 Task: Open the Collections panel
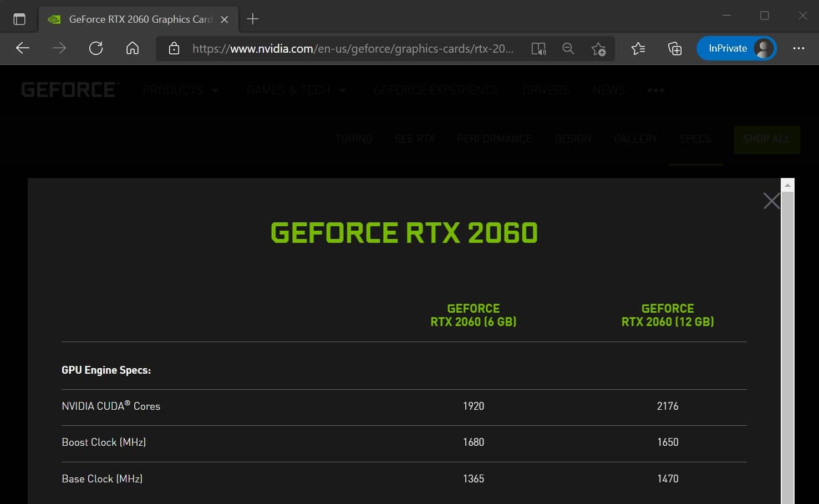coord(675,49)
